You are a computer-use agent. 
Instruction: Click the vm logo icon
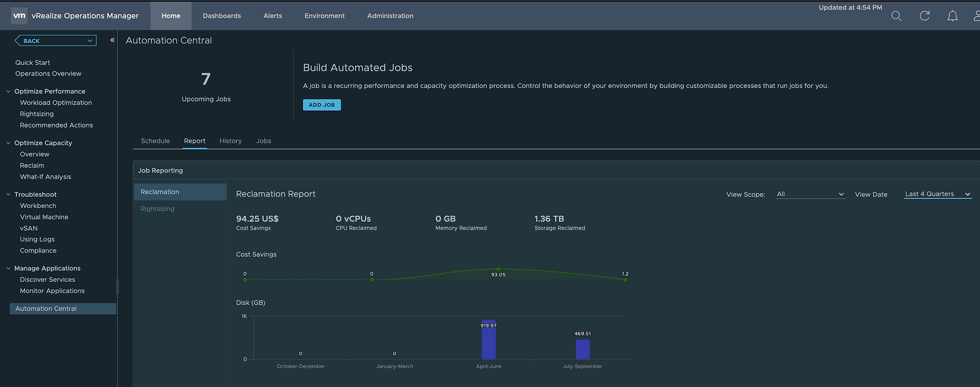pos(19,16)
